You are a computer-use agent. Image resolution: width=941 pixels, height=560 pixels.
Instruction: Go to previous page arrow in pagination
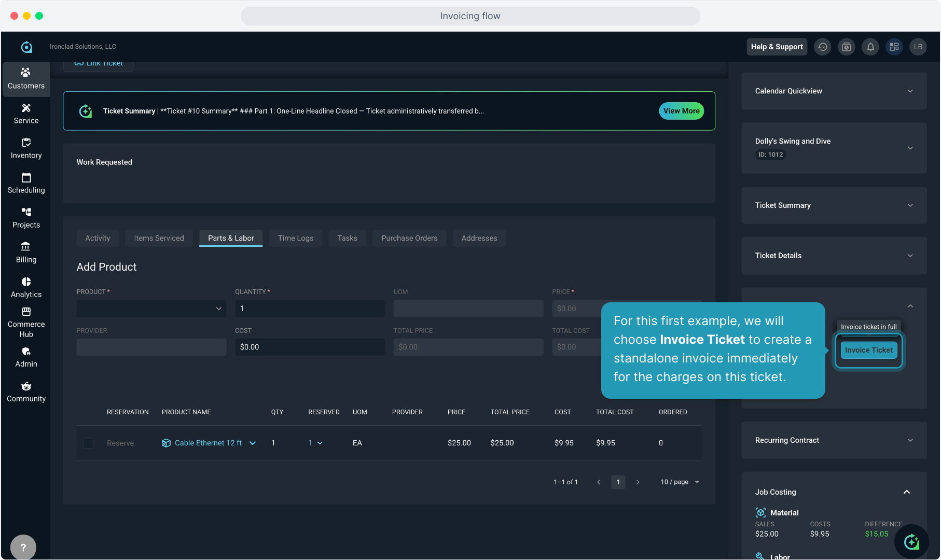pyautogui.click(x=599, y=482)
